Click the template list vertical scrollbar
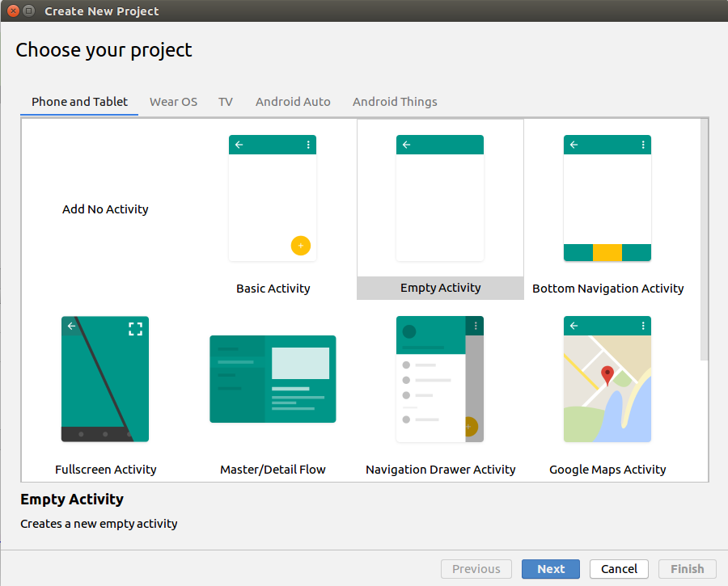Viewport: 728px width, 586px height. click(x=705, y=239)
